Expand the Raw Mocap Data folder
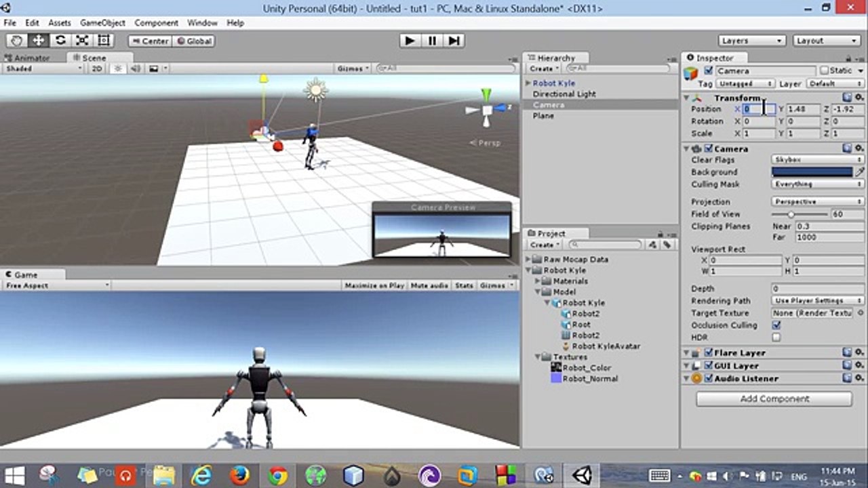 [528, 259]
